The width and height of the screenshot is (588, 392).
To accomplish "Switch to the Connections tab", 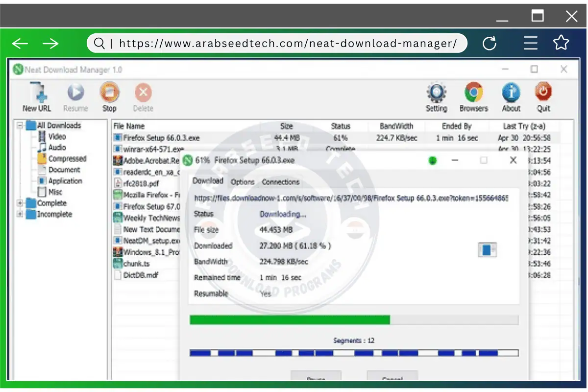I will coord(280,182).
